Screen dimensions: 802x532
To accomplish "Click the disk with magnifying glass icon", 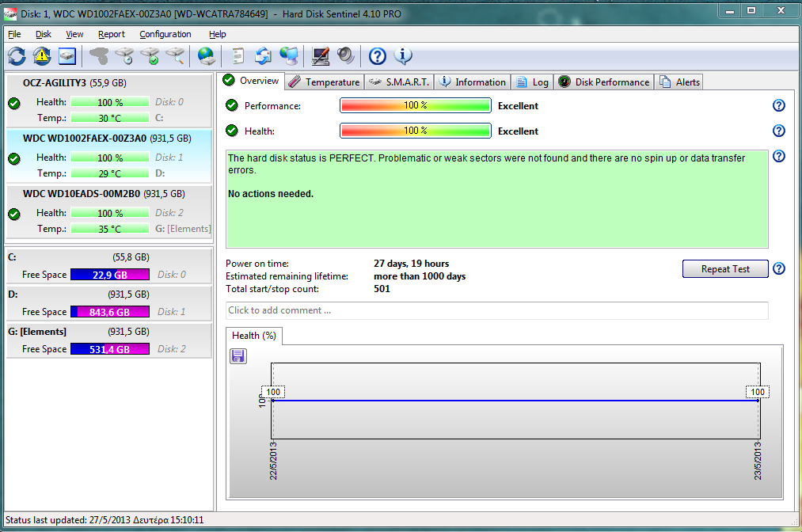I will [175, 55].
